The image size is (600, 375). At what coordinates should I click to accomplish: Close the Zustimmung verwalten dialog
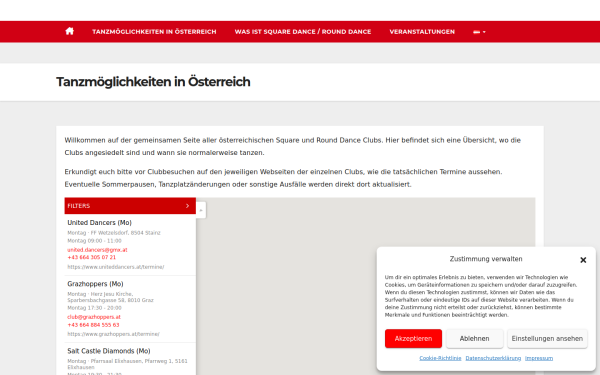(x=583, y=260)
